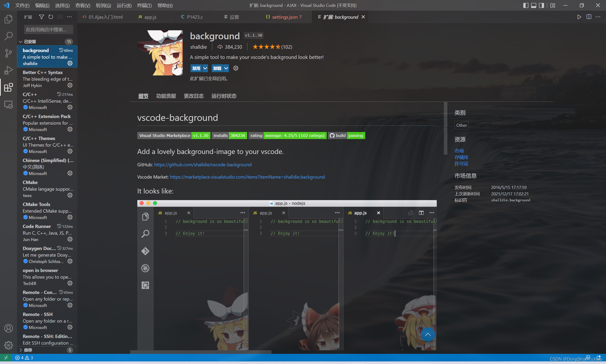Open Run and Debug view
606x364 pixels.
[x=8, y=70]
